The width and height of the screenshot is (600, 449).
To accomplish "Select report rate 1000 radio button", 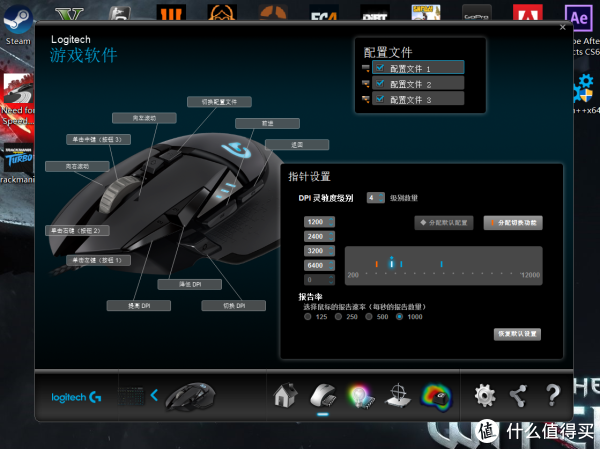I will (x=399, y=317).
